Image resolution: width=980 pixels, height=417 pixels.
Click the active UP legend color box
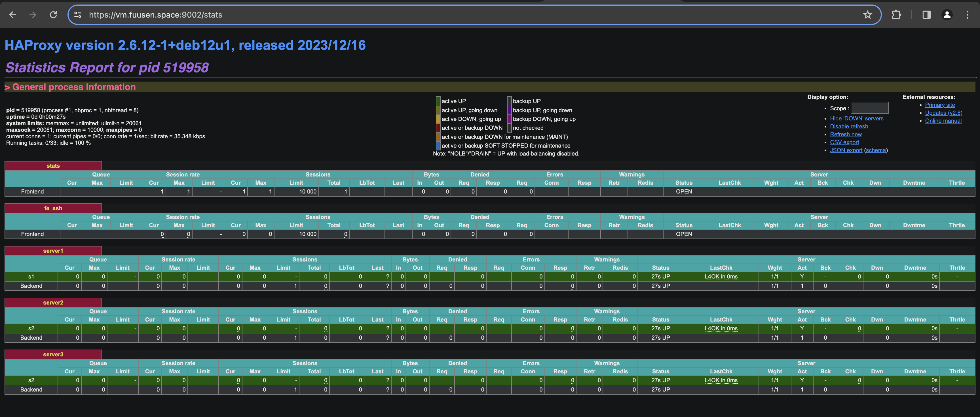[x=438, y=101]
